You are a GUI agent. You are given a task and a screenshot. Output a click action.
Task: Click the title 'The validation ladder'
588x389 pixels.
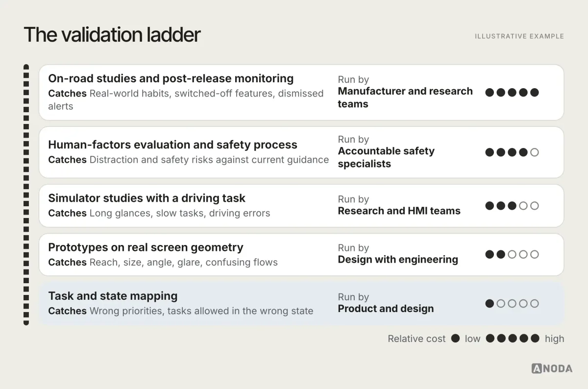(x=112, y=35)
